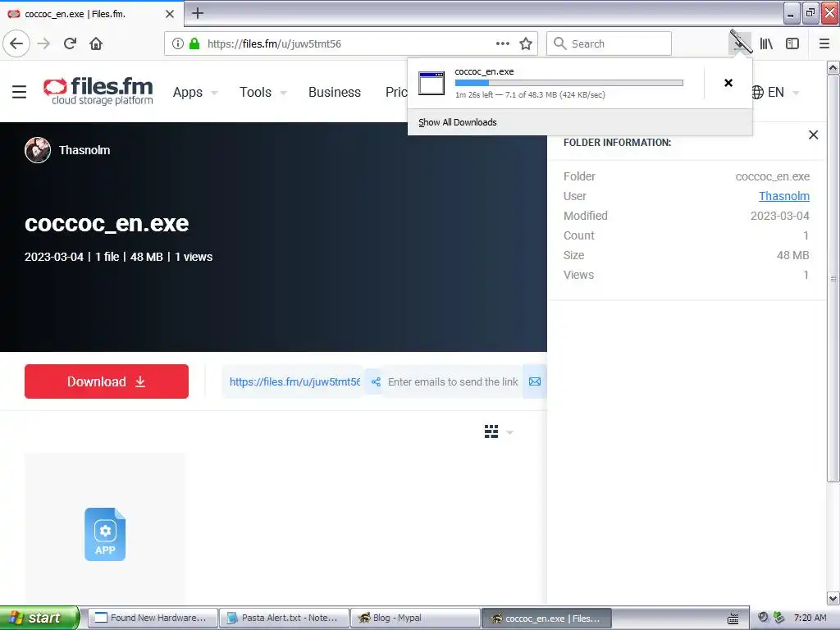Open the Library toolbar icon

[x=766, y=43]
